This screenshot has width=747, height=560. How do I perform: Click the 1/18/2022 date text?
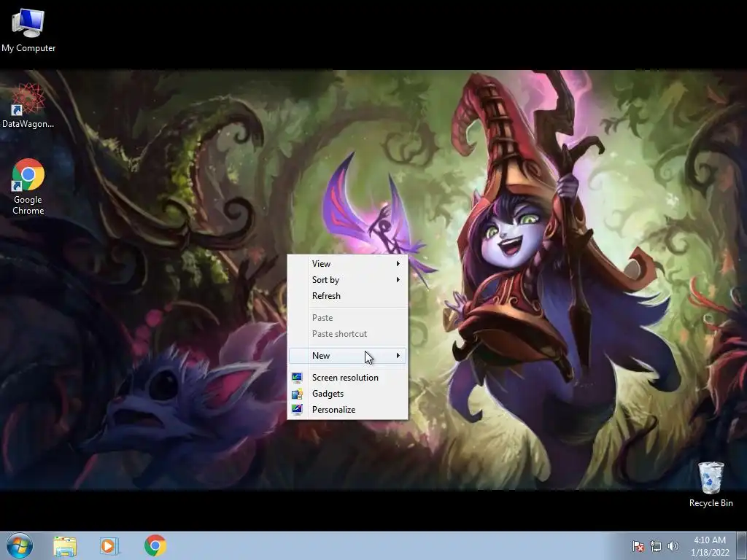click(710, 553)
